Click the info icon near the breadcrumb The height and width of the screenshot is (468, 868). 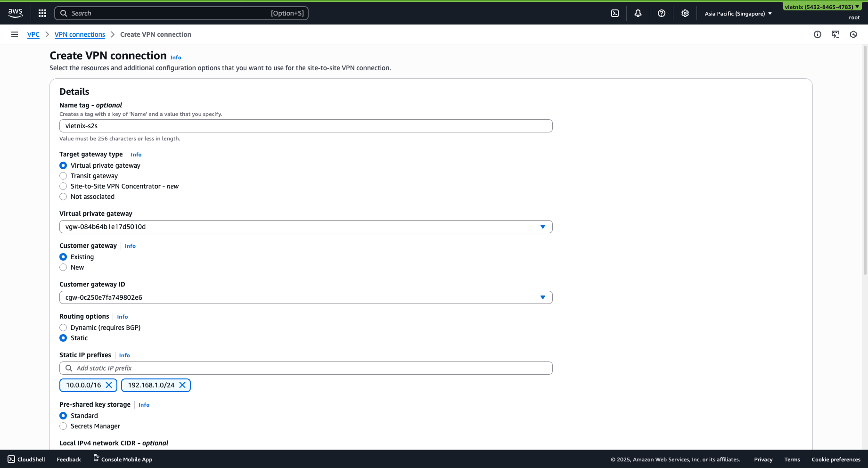[x=818, y=34]
